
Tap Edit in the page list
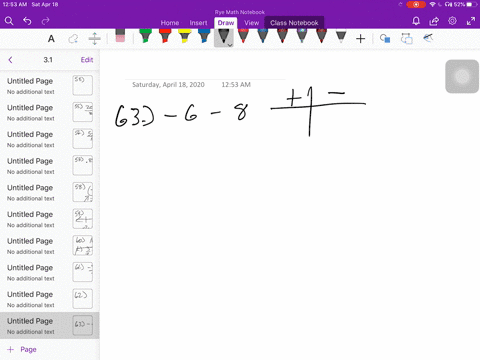pyautogui.click(x=87, y=60)
